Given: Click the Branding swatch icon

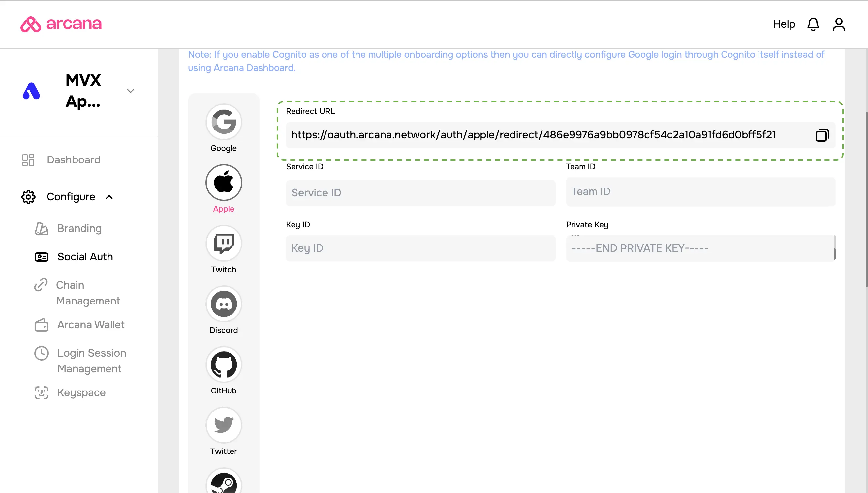Looking at the screenshot, I should click(42, 229).
